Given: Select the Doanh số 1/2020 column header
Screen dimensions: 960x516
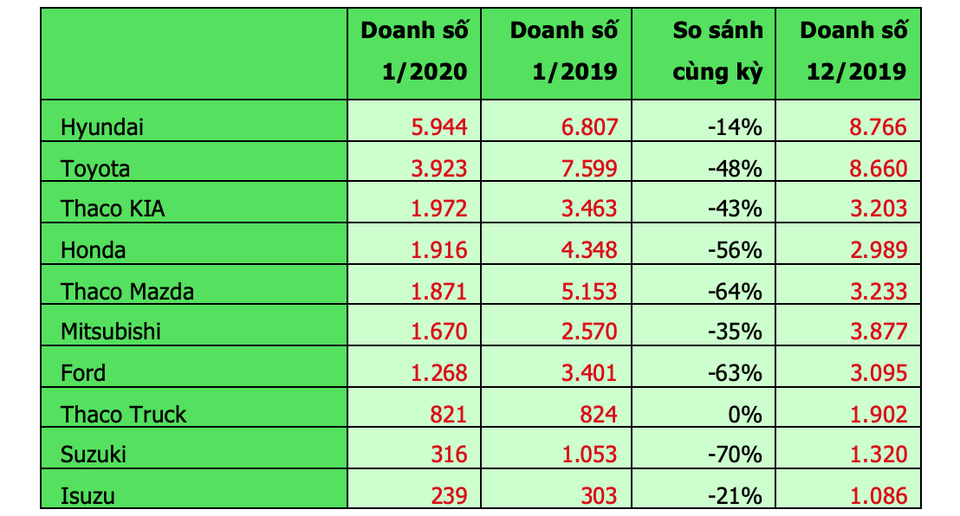Looking at the screenshot, I should coord(414,54).
